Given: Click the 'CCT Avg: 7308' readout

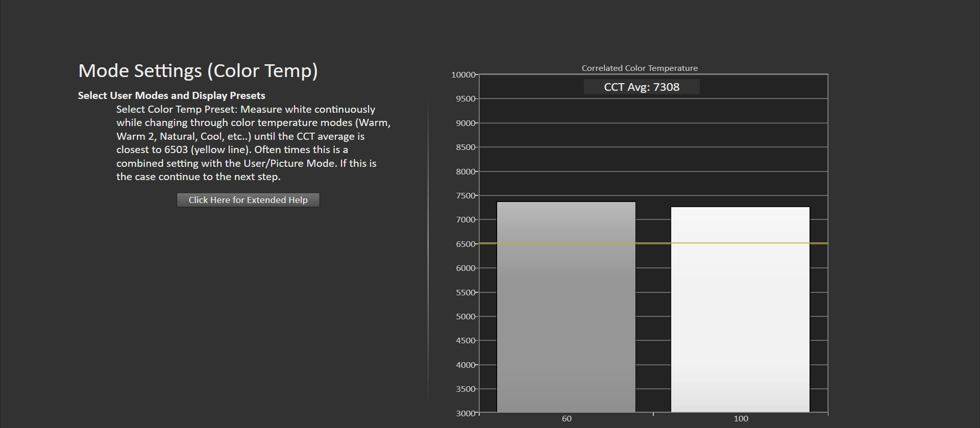Looking at the screenshot, I should click(x=642, y=87).
